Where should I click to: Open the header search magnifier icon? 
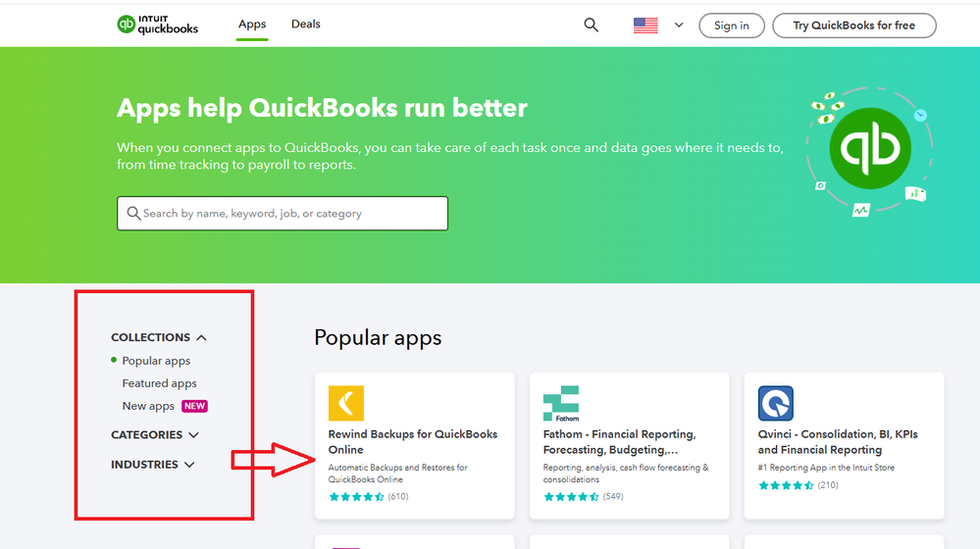pos(591,25)
